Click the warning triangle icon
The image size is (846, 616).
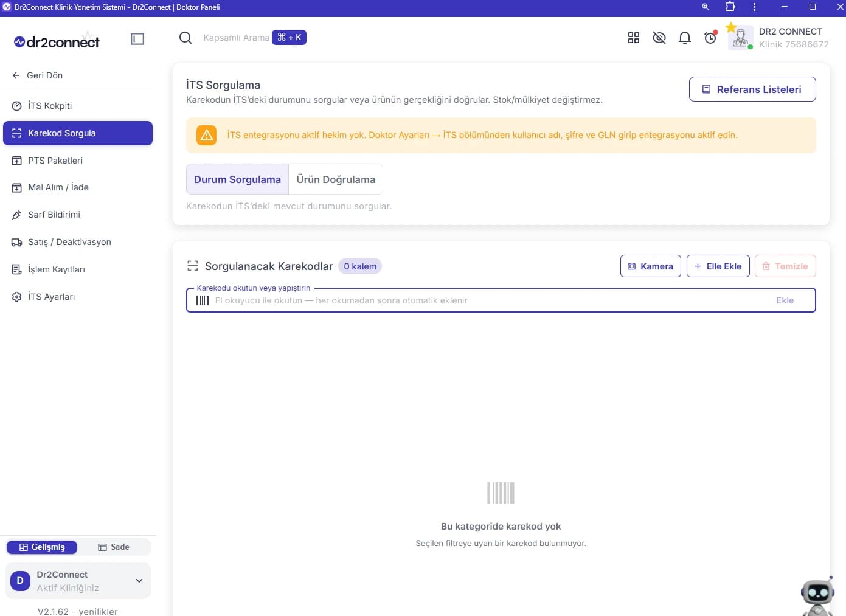tap(207, 135)
